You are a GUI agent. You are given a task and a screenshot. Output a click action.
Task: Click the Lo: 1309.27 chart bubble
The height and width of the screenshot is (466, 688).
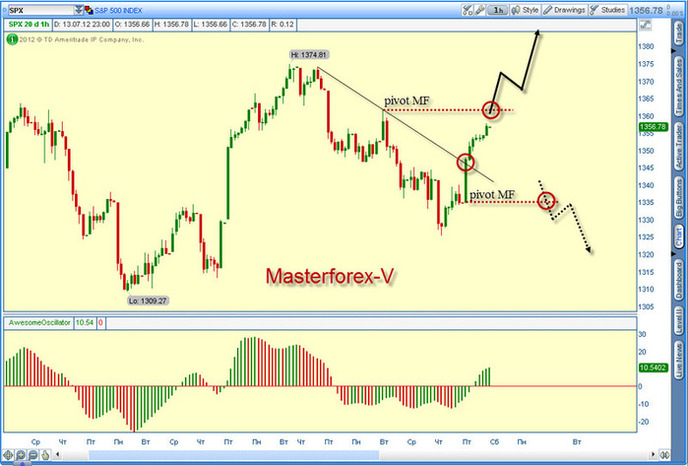point(148,301)
